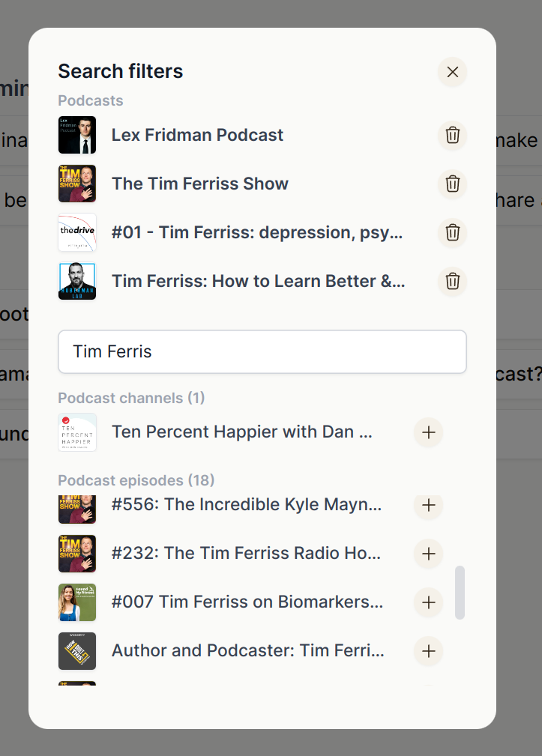542x756 pixels.
Task: Click the Huberman Lab cover thumbnail
Action: coord(77,281)
